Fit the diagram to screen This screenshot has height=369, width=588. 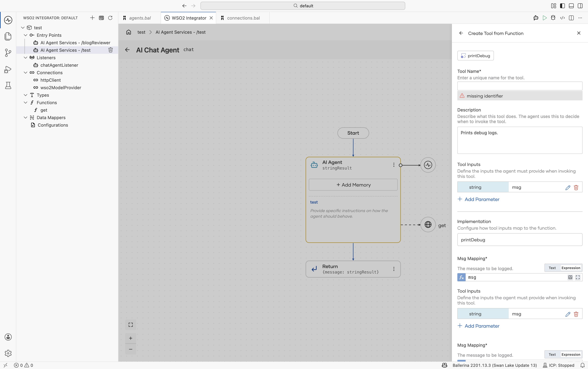tap(131, 325)
